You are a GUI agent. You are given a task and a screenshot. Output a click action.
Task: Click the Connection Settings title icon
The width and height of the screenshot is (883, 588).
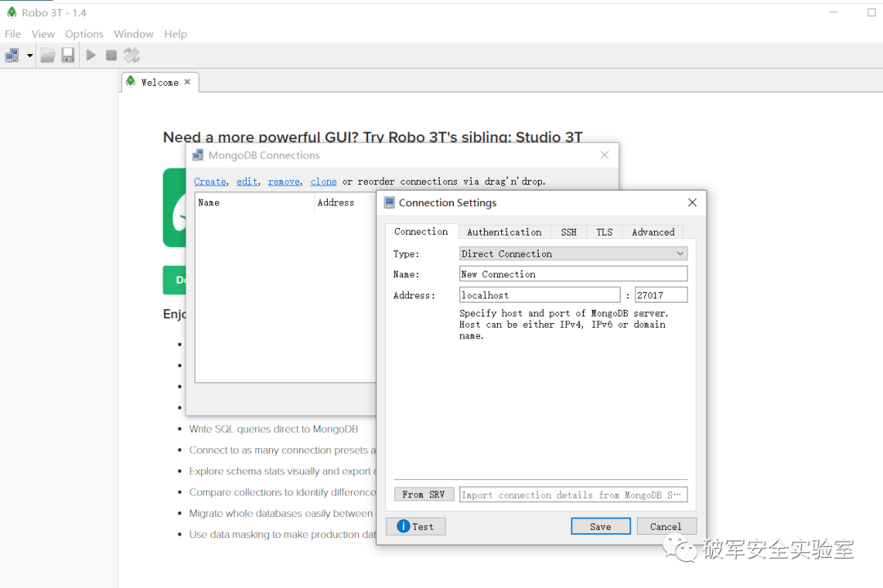click(x=389, y=202)
